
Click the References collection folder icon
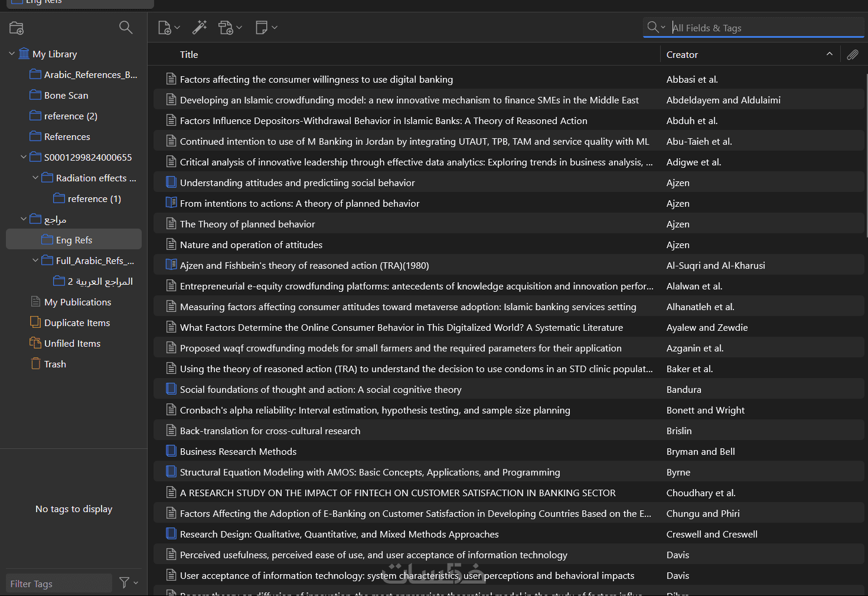(35, 136)
